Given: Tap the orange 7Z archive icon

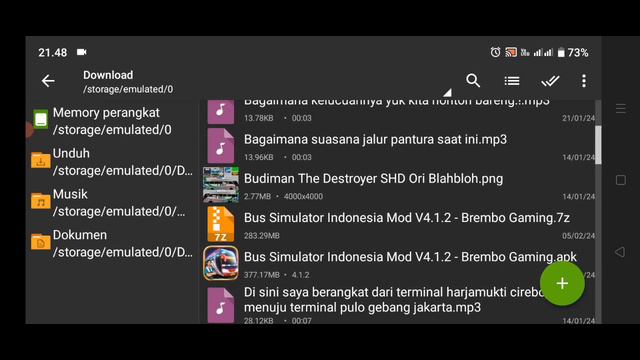Looking at the screenshot, I should (x=221, y=224).
